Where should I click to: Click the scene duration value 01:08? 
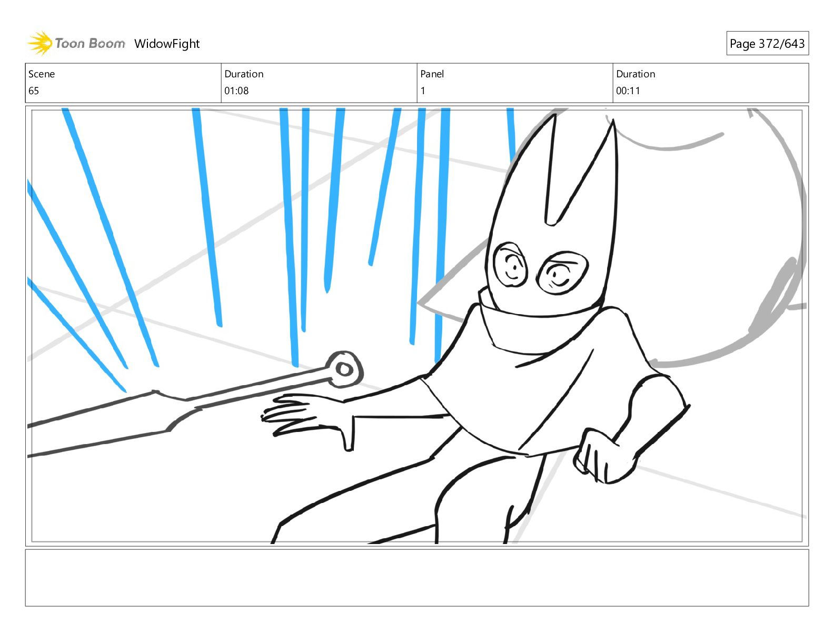click(x=236, y=90)
